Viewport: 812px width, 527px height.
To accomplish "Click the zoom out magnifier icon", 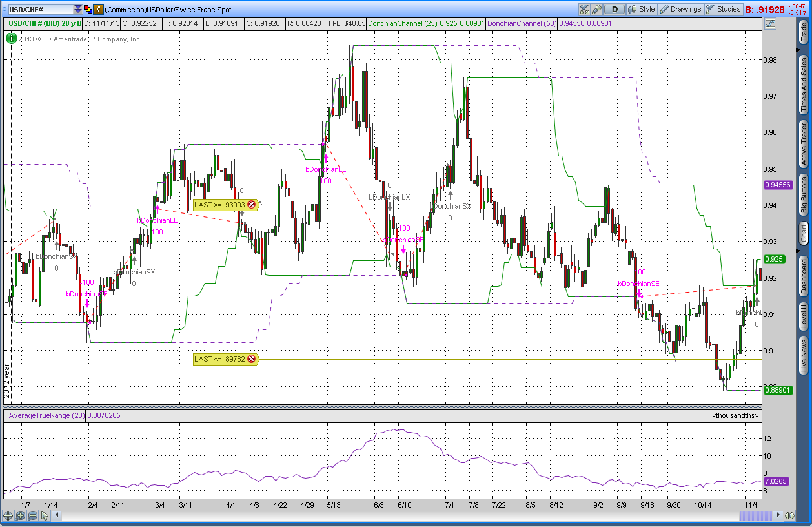I will tap(32, 515).
